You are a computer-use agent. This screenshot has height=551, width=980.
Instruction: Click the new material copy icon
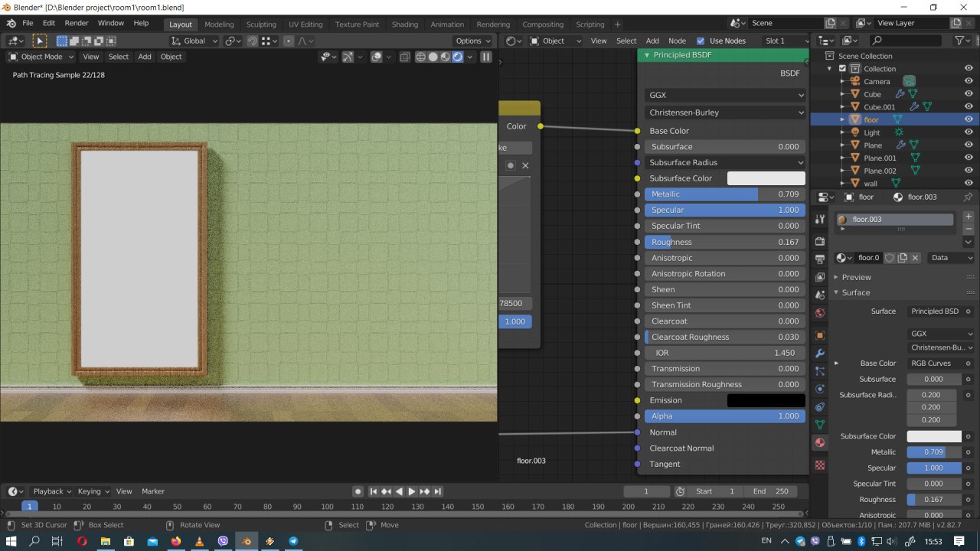[902, 258]
